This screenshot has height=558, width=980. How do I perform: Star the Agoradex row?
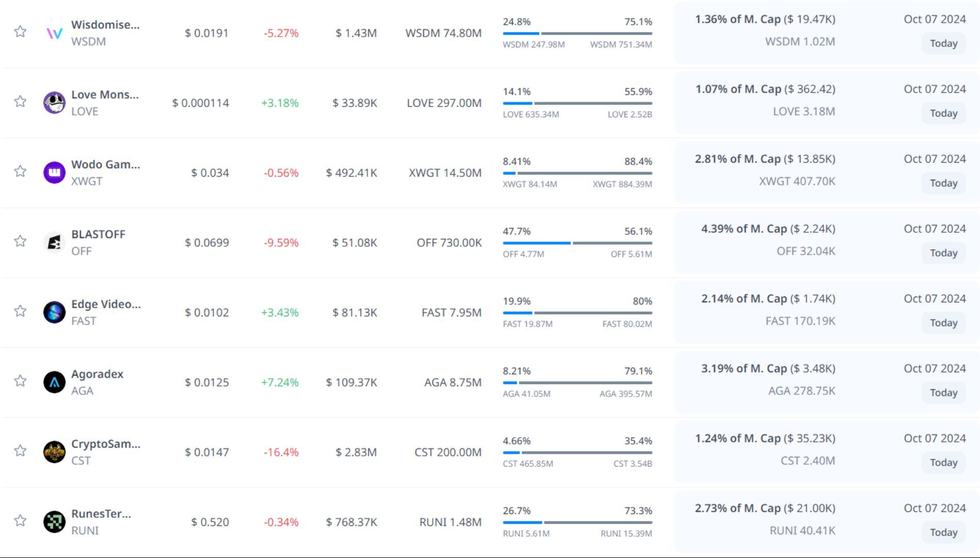[20, 381]
